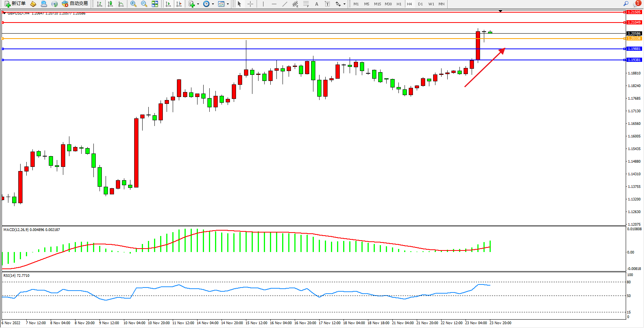Open the periodicity clock dropdown arrow
The height and width of the screenshot is (328, 644).
(213, 4)
